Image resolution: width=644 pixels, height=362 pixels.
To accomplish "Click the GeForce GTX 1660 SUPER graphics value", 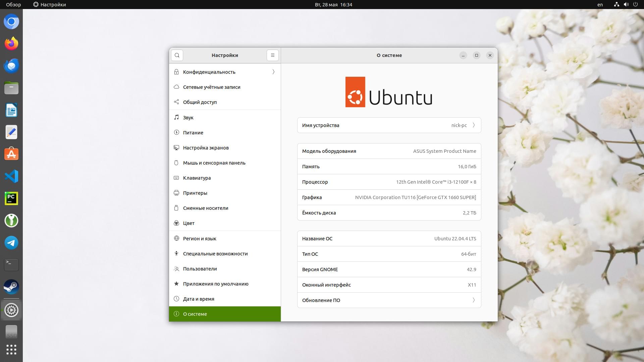I will pyautogui.click(x=416, y=197).
